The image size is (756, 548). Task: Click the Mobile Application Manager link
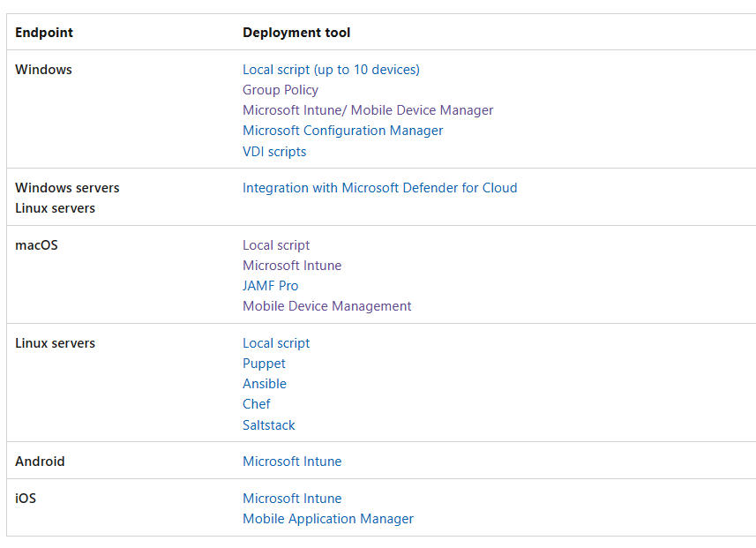[328, 518]
